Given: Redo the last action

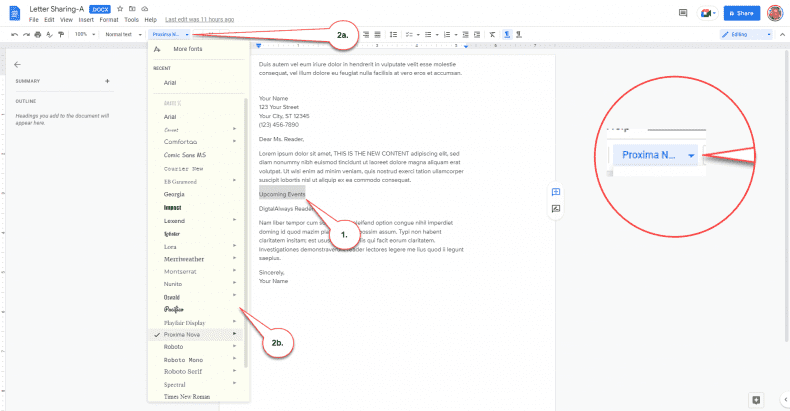Looking at the screenshot, I should 26,34.
